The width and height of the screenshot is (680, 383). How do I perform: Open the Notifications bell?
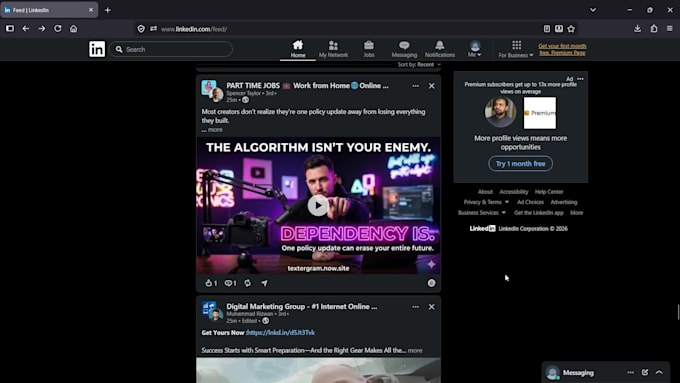440,49
